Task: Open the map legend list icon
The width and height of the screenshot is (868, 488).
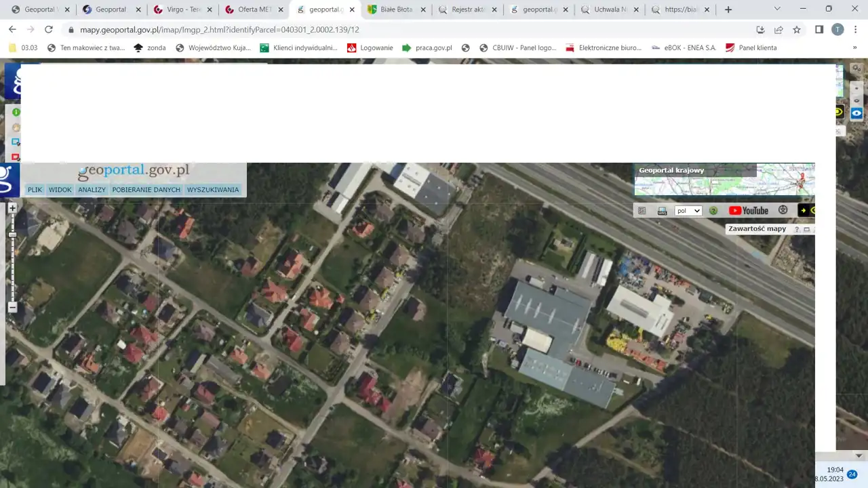Action: click(642, 211)
